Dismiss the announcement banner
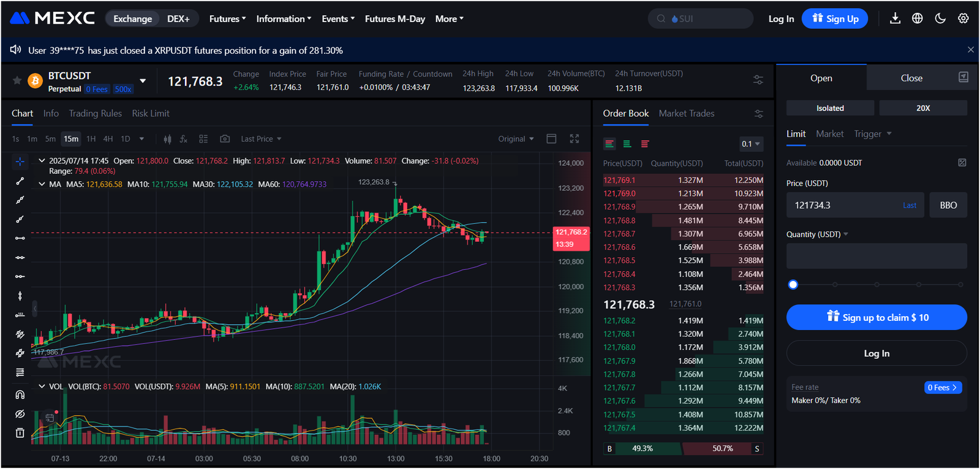This screenshot has width=980, height=469. (971, 50)
